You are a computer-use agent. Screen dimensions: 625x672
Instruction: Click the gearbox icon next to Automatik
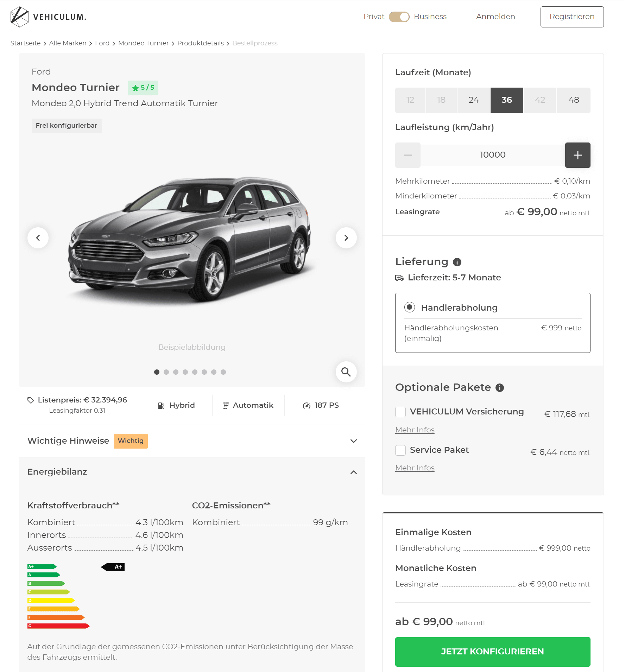(226, 406)
